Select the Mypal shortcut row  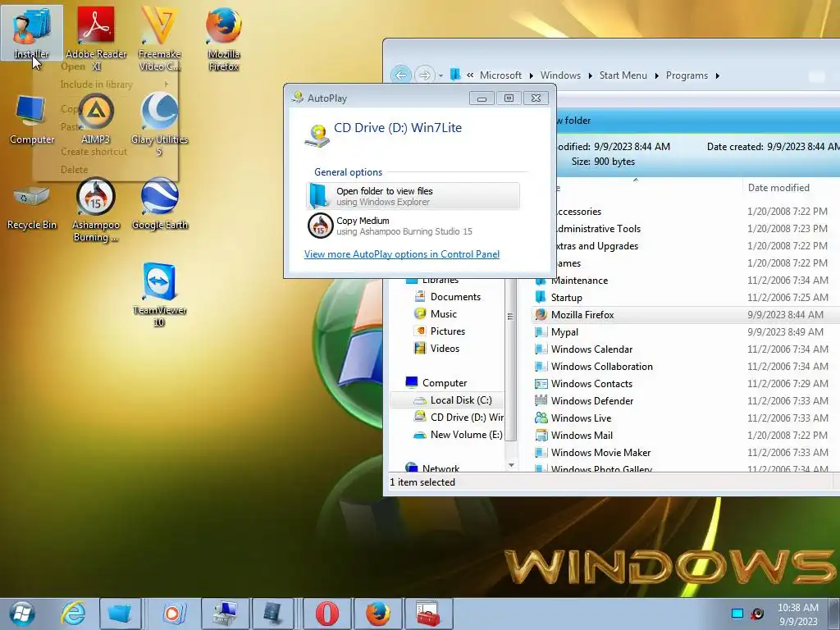[x=686, y=331]
